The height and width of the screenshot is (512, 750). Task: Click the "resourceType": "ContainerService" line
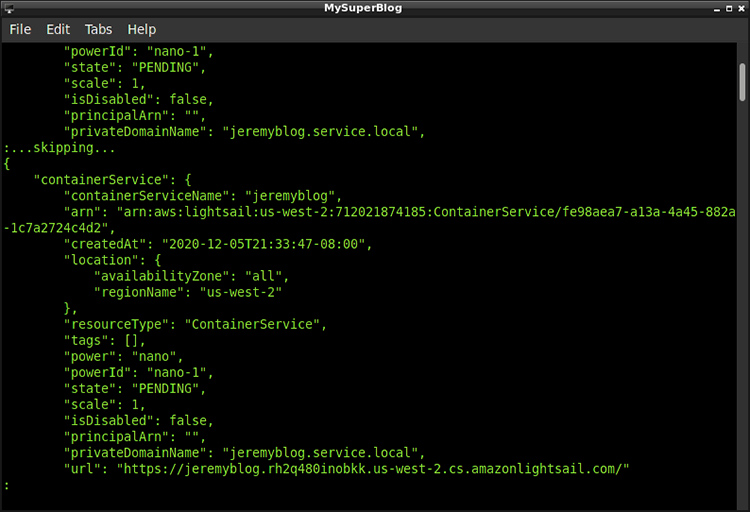pos(195,324)
